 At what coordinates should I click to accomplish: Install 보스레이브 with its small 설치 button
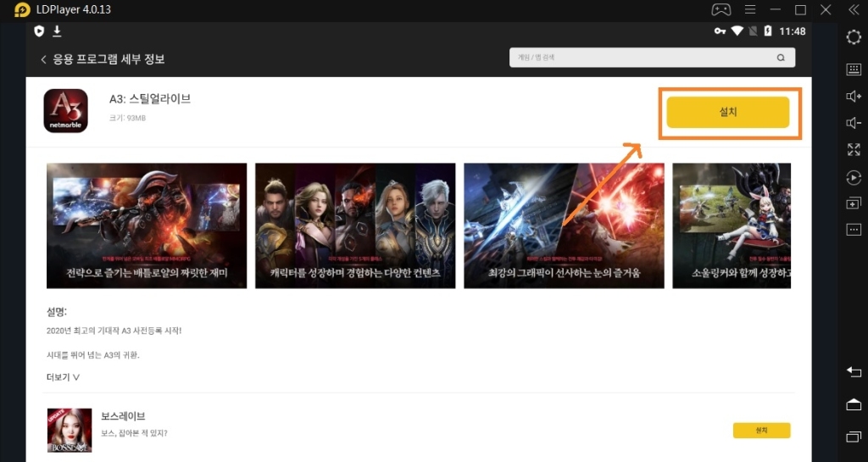click(x=761, y=431)
